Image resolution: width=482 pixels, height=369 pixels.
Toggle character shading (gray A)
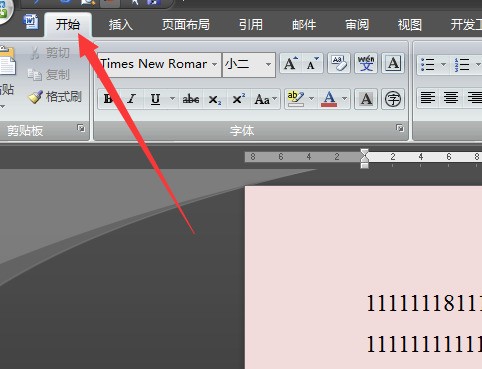coord(366,99)
